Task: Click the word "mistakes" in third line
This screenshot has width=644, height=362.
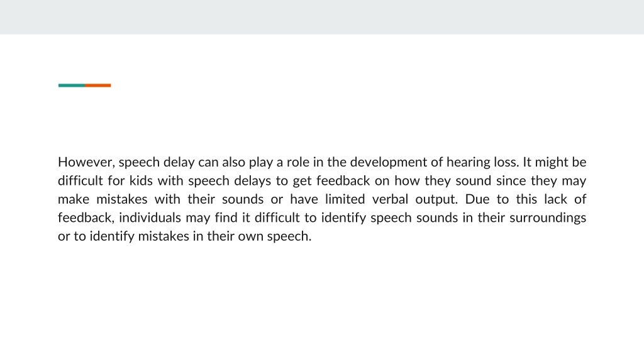Action: click(x=121, y=199)
